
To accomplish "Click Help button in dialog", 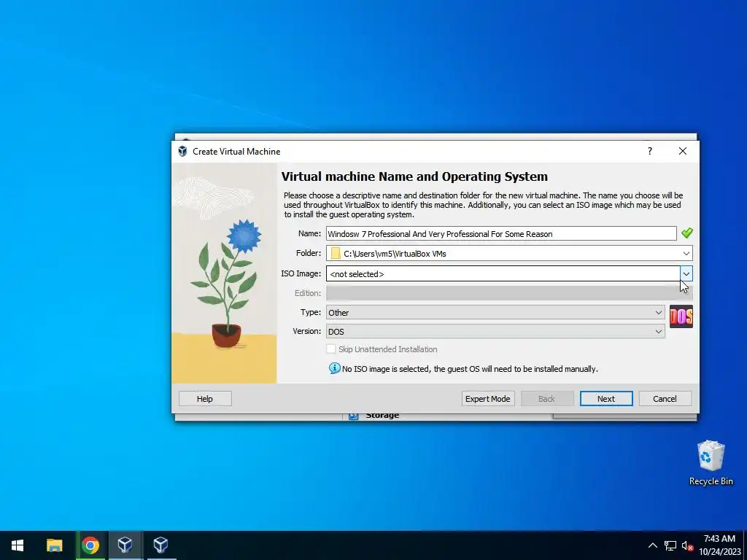I will 205,399.
